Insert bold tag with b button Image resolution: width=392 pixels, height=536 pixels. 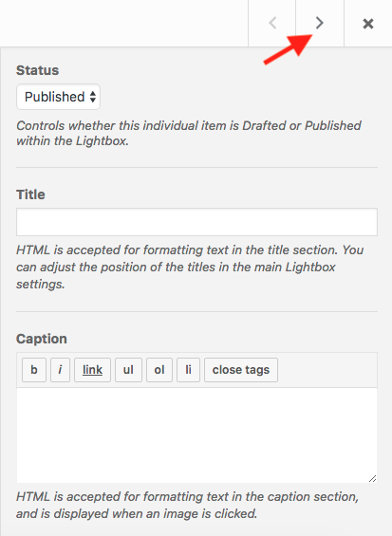34,370
